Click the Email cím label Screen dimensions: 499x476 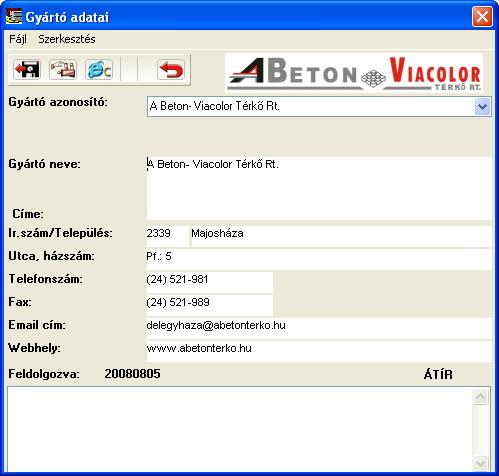coord(37,325)
